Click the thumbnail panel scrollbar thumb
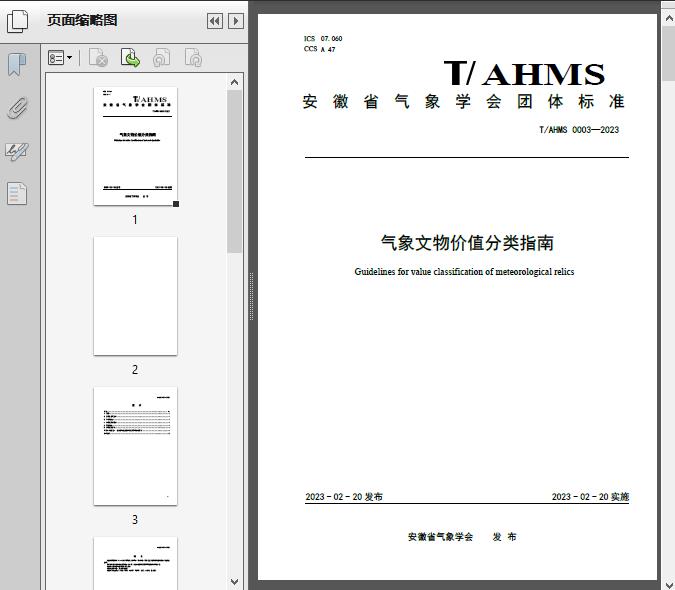The height and width of the screenshot is (590, 675). click(x=235, y=171)
